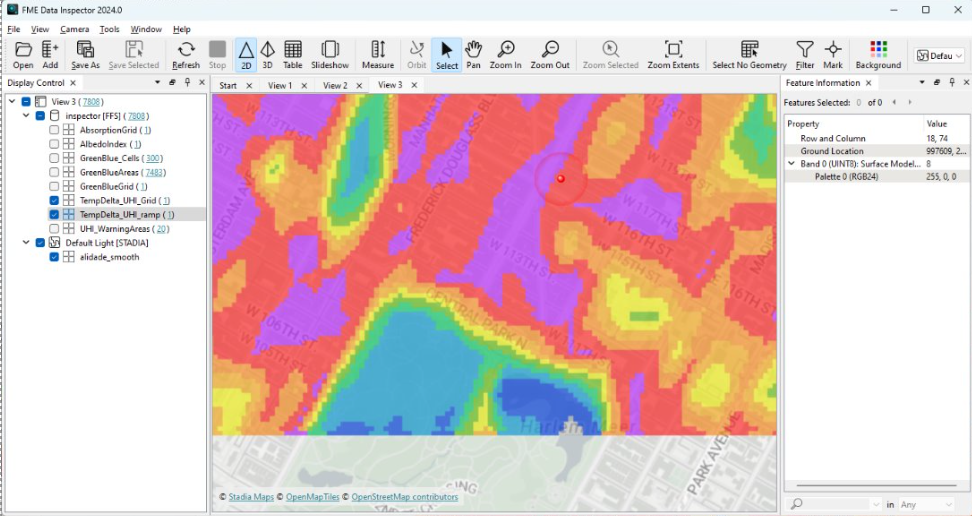972x516 pixels.
Task: Uncheck the TempDelta_UHI_Grid layer
Action: point(55,201)
